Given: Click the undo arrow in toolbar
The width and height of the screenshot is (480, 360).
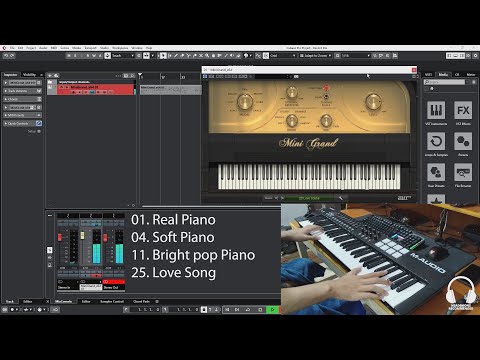Looking at the screenshot, I should click(6, 56).
